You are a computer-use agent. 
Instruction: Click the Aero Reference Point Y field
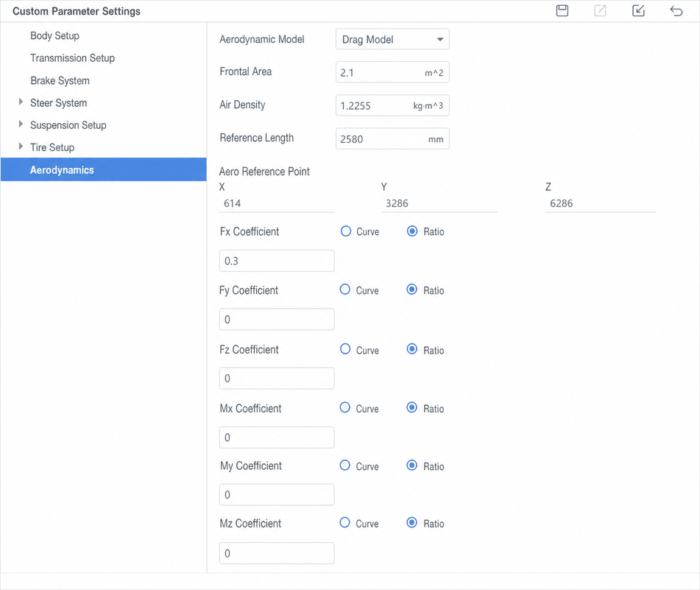[439, 203]
